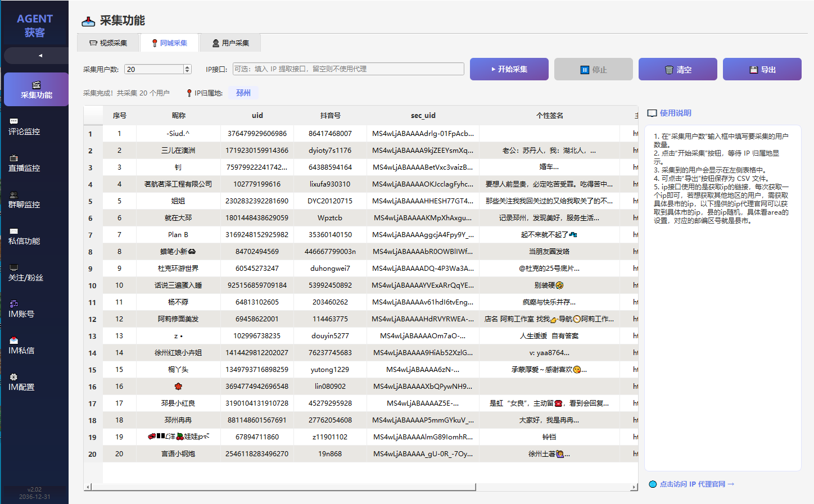This screenshot has width=814, height=504.
Task: Click the 序号 column header
Action: 119,115
